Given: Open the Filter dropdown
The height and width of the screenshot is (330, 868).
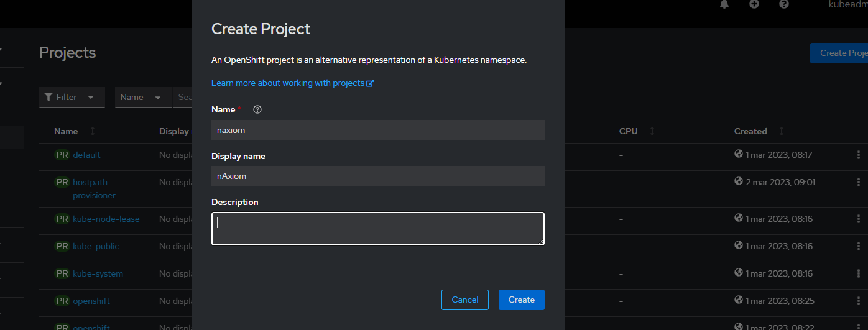Looking at the screenshot, I should point(72,97).
